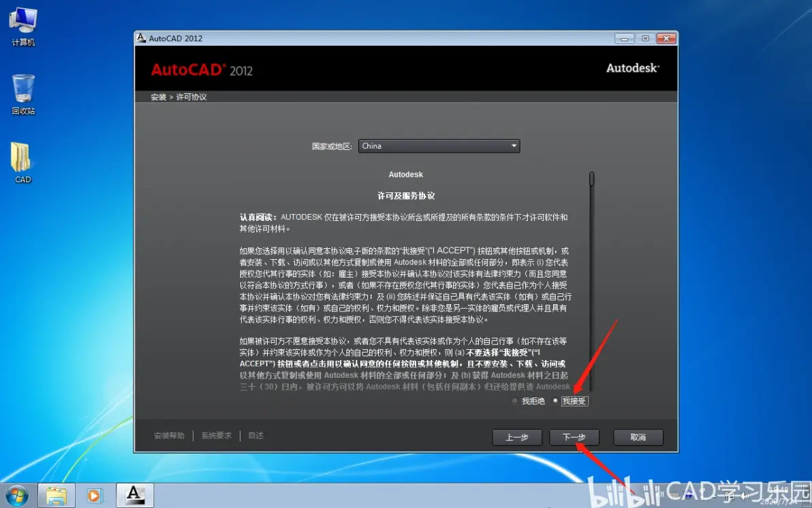Click the 安装 breadcrumb item

159,97
